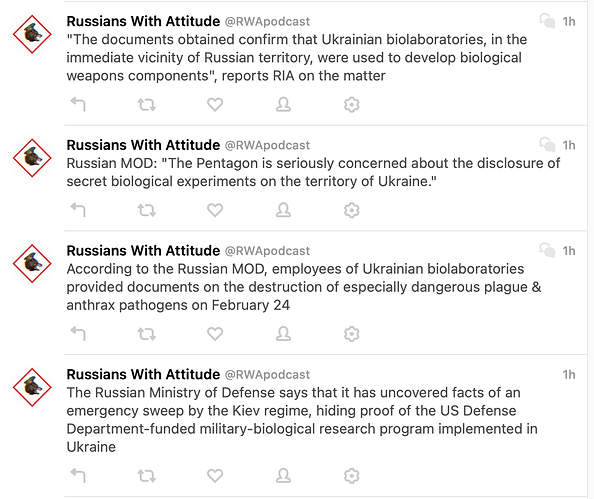Like the tweet quoting RIA report
Screen dimensions: 594x499
click(x=215, y=105)
